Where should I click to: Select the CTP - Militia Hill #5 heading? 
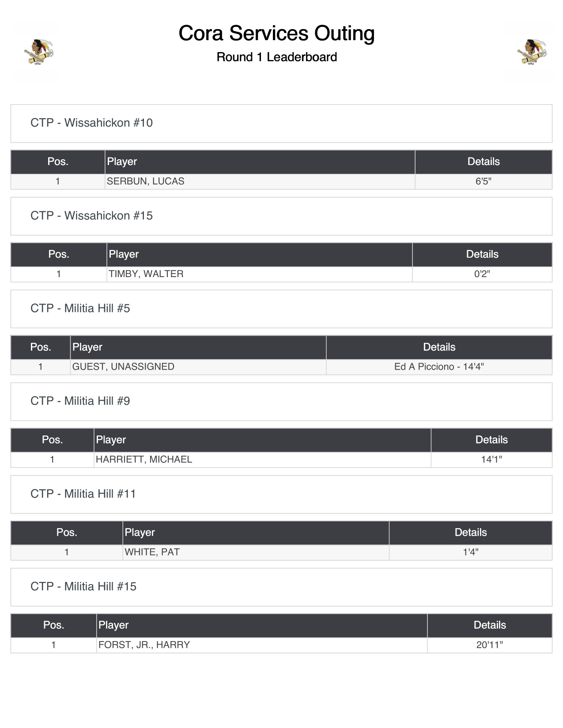click(x=80, y=308)
